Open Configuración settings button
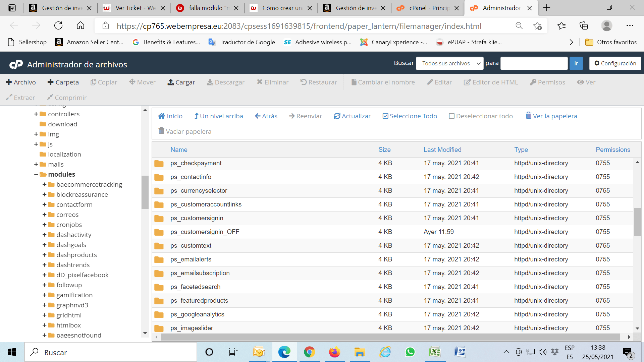The width and height of the screenshot is (644, 362). 615,63
